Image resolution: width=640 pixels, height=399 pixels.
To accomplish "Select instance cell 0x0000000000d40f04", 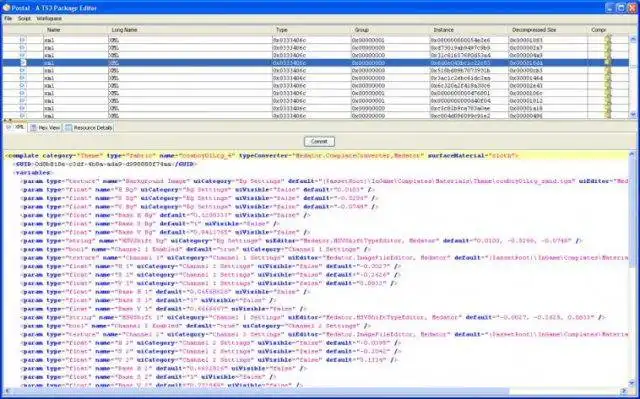I will (x=469, y=101).
